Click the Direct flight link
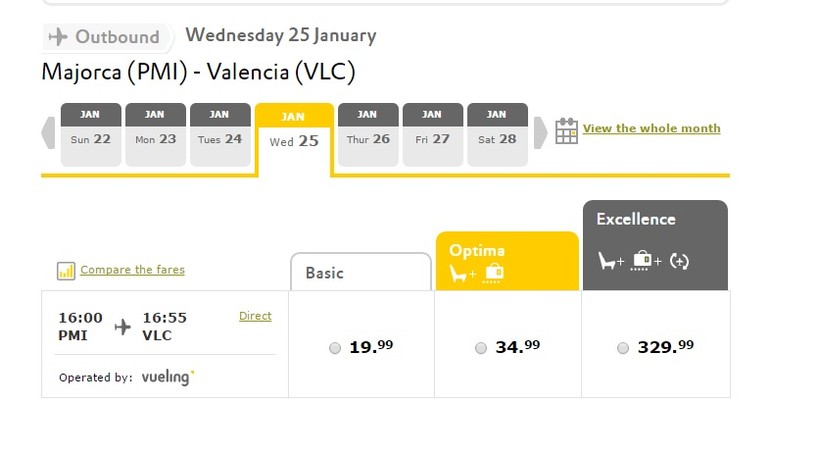Viewport: 820px width, 454px height. [255, 316]
